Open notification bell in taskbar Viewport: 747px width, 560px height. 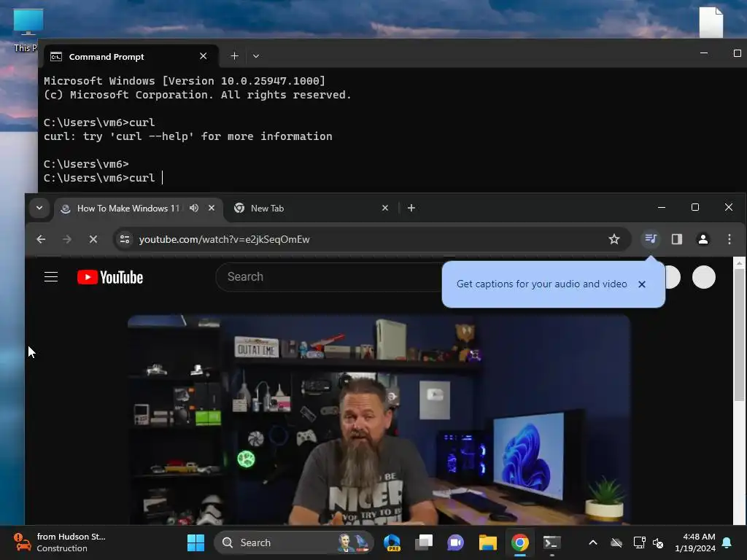point(727,542)
